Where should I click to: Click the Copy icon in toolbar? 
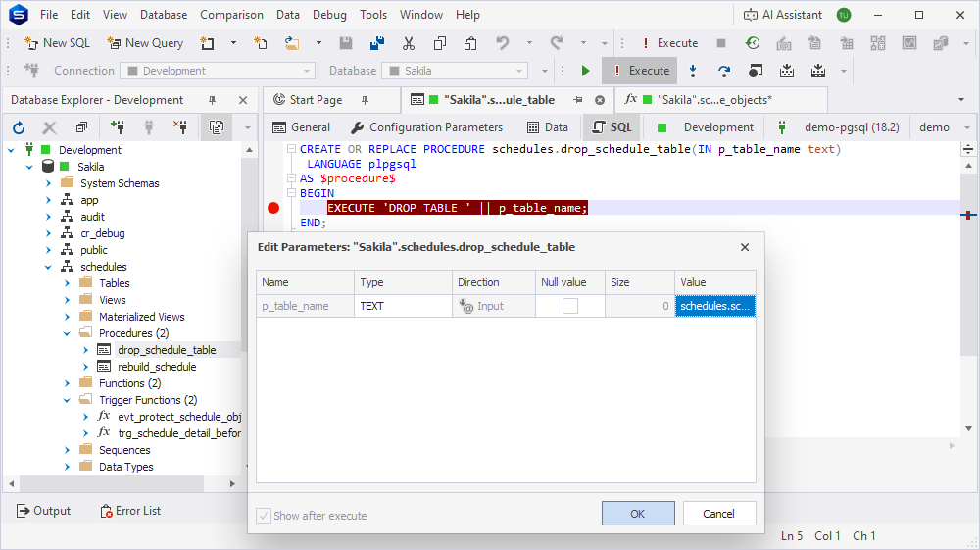(440, 43)
